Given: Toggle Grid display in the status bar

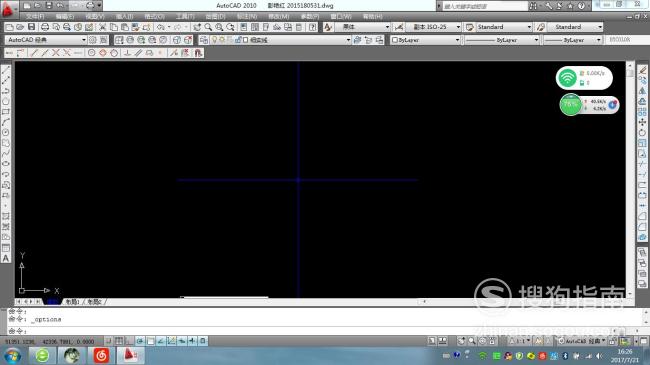Looking at the screenshot, I should [x=119, y=341].
